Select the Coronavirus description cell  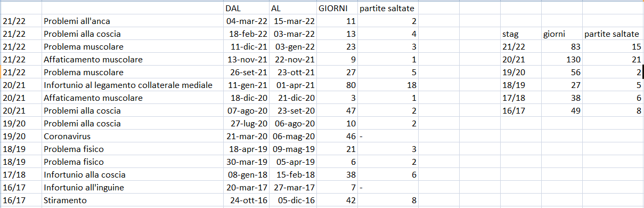[133, 137]
